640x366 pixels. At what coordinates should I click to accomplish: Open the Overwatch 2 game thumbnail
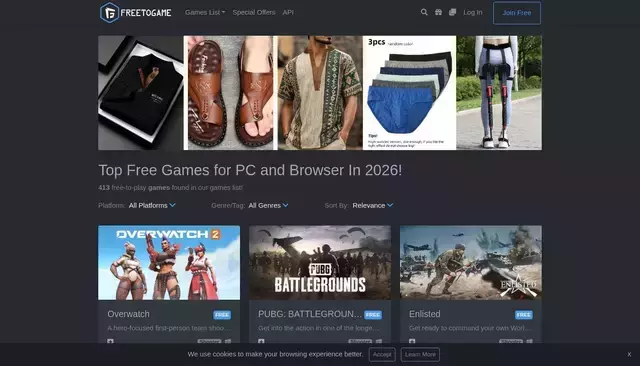click(x=169, y=262)
